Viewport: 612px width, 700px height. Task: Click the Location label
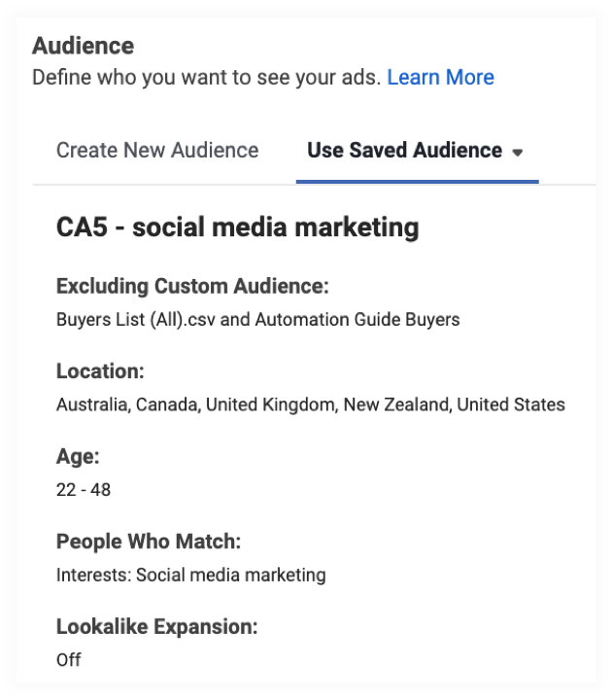coord(100,371)
